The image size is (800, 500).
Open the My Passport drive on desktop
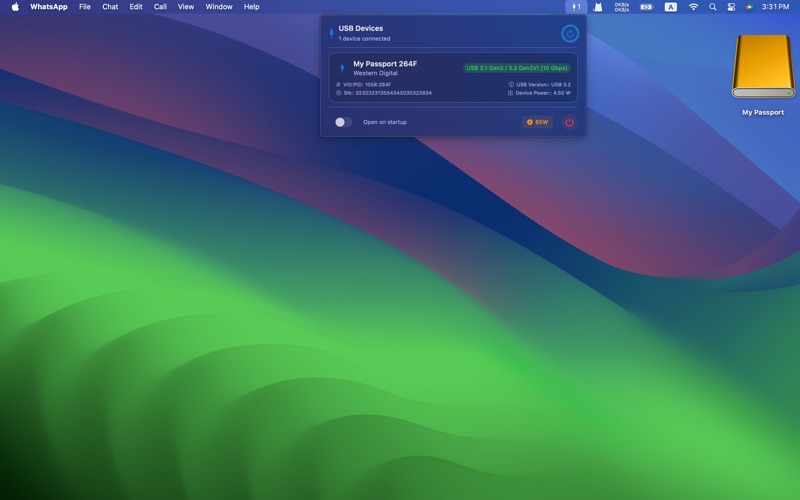(762, 68)
